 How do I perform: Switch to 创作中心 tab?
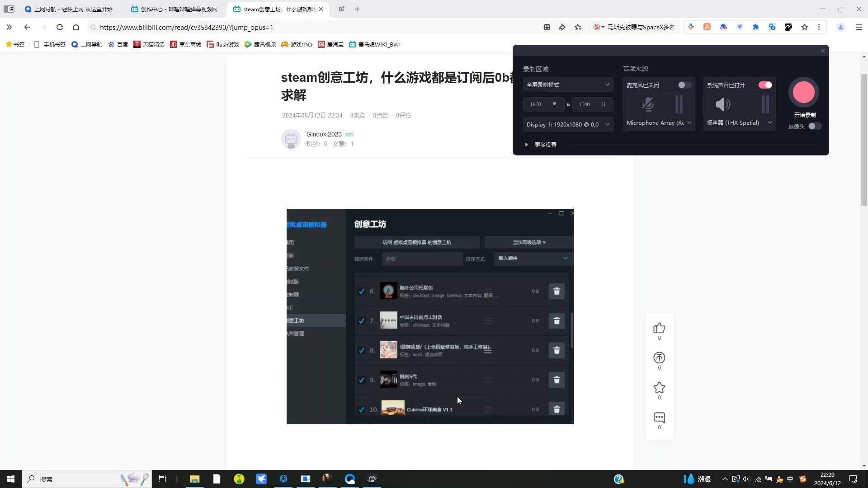[x=175, y=9]
